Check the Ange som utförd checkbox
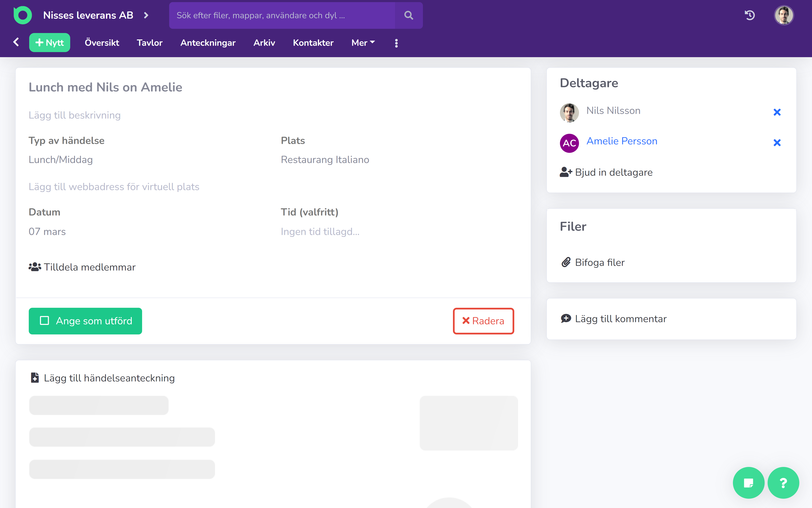The image size is (812, 508). tap(45, 320)
